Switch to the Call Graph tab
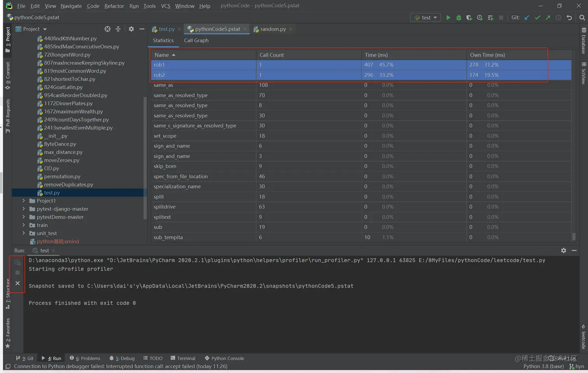The width and height of the screenshot is (588, 373). click(196, 40)
